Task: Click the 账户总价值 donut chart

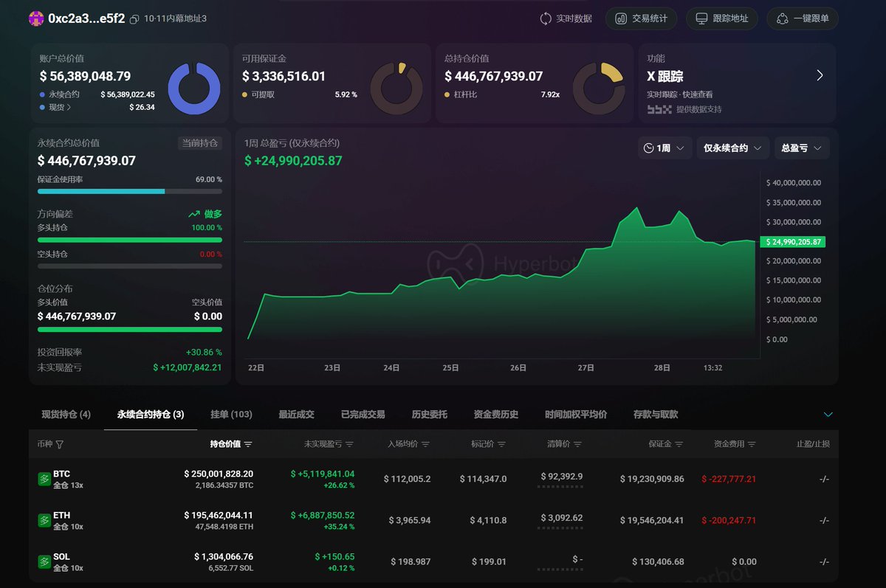Action: click(x=194, y=89)
